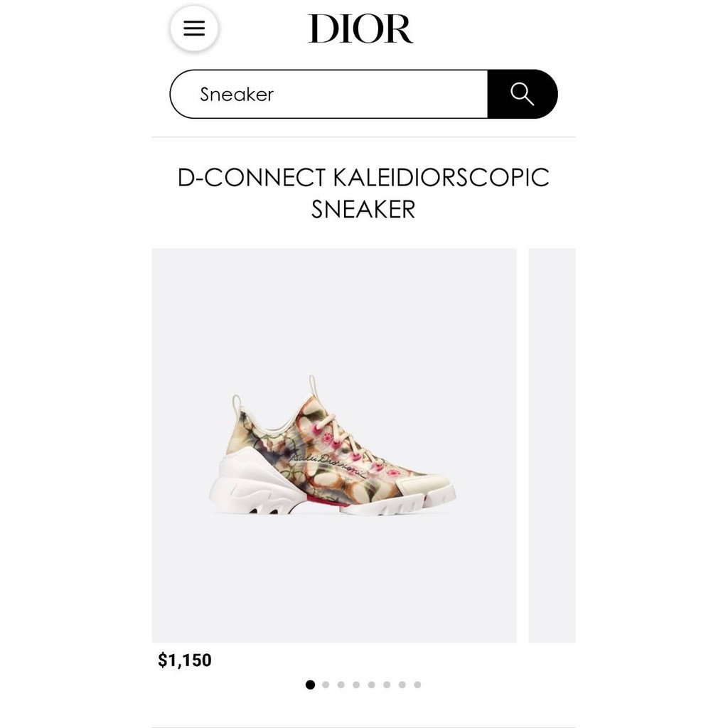Image resolution: width=728 pixels, height=728 pixels.
Task: Select the third carousel dot
Action: [x=341, y=685]
